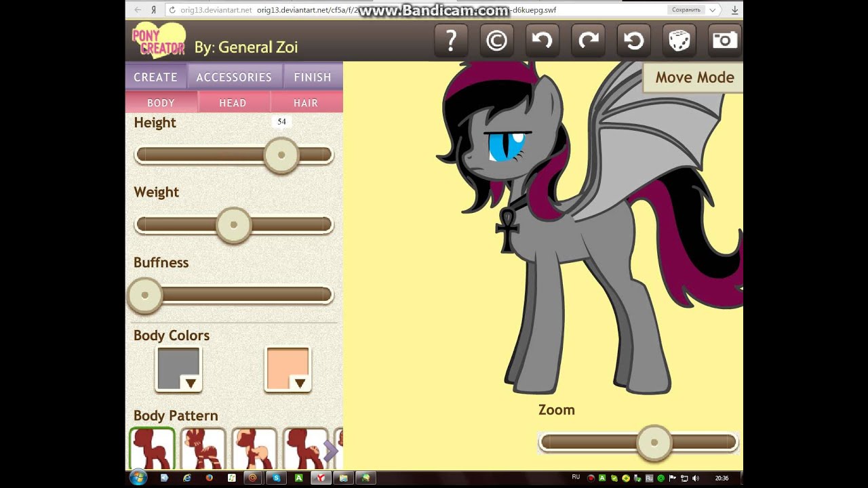The width and height of the screenshot is (868, 488).
Task: Click the Zoom slider knob
Action: point(654,443)
